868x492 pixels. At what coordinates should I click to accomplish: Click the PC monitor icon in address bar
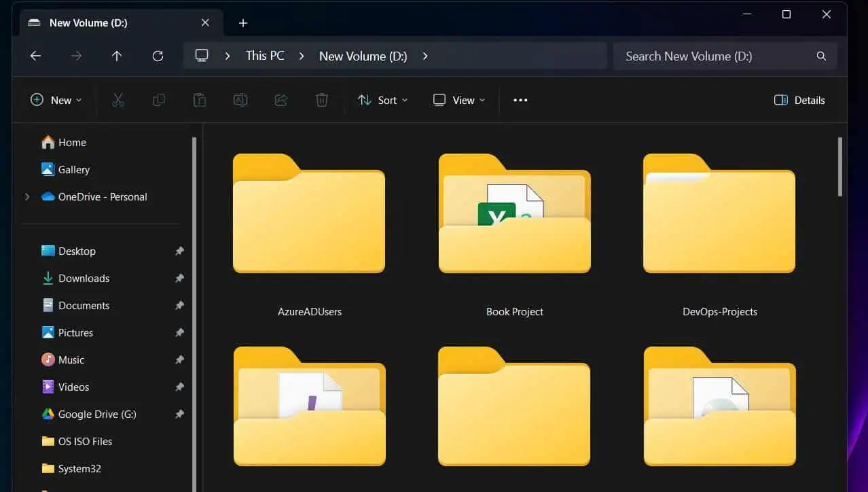202,56
